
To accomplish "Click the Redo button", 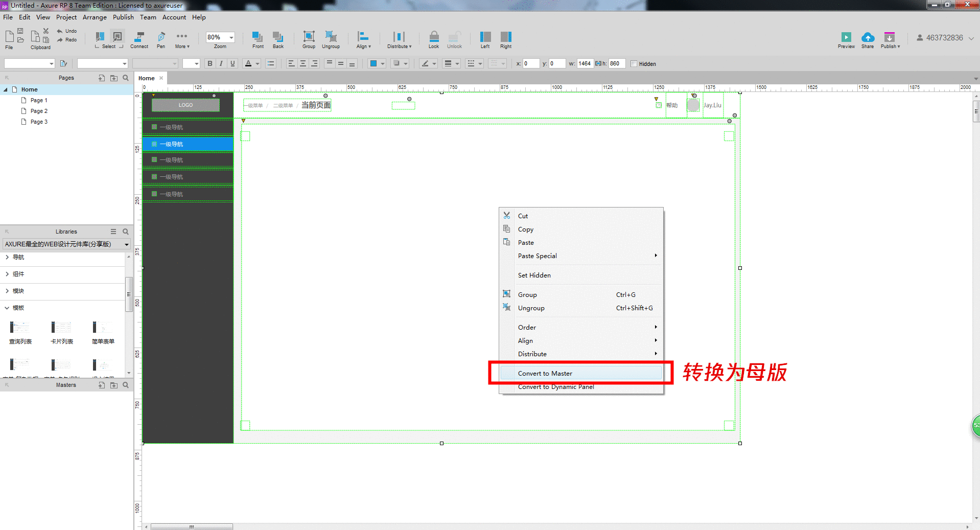I will (x=66, y=40).
